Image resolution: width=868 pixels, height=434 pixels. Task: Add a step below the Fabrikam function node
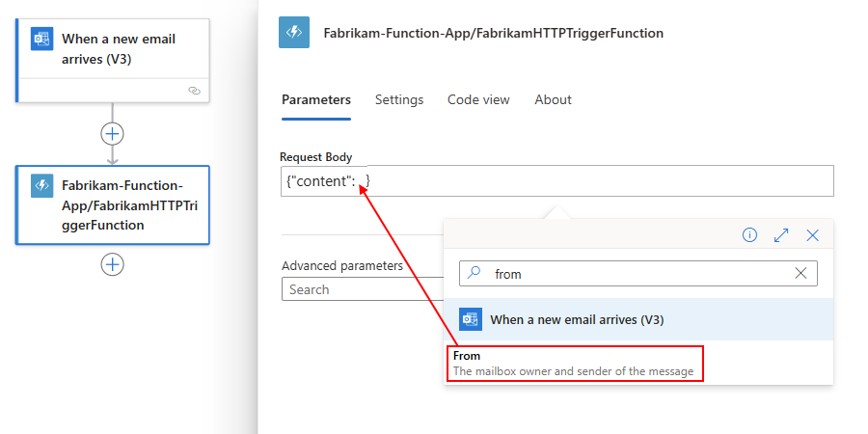point(113,264)
